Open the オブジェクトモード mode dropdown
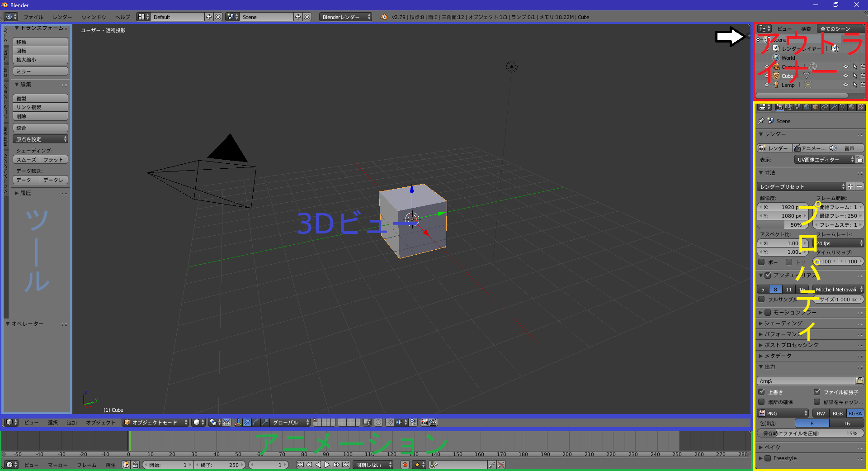Viewport: 868px width, 471px height. pos(156,422)
